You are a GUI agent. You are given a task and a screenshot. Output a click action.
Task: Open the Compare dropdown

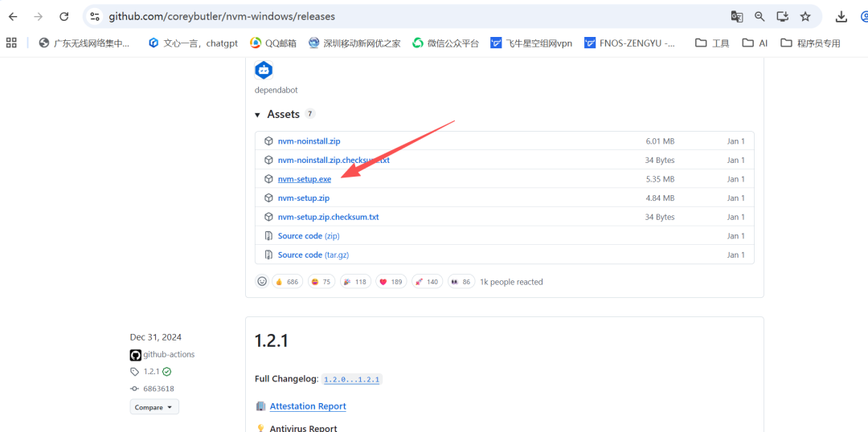pos(154,407)
